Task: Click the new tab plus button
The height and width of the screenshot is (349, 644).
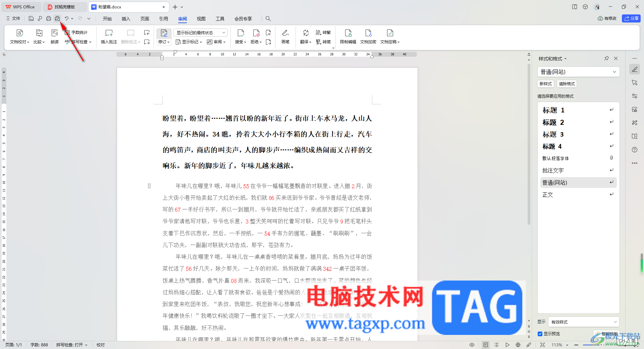Action: (x=175, y=7)
